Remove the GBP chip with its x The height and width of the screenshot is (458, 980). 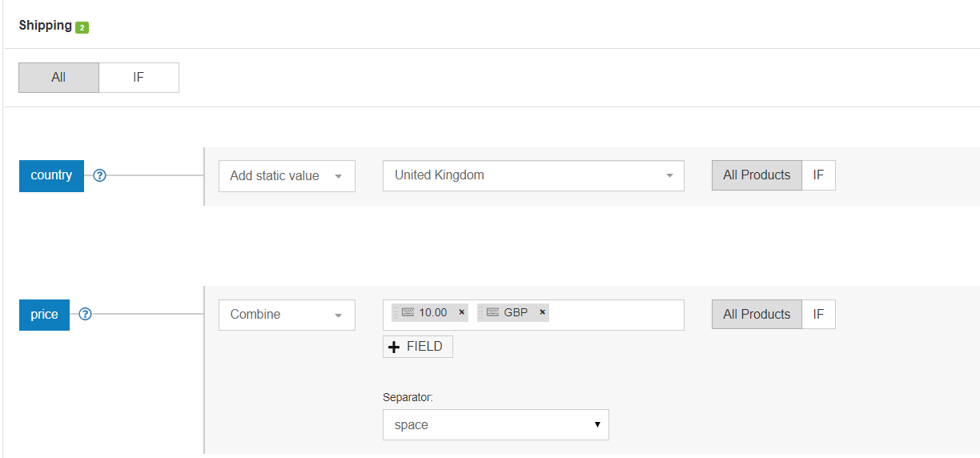click(542, 312)
